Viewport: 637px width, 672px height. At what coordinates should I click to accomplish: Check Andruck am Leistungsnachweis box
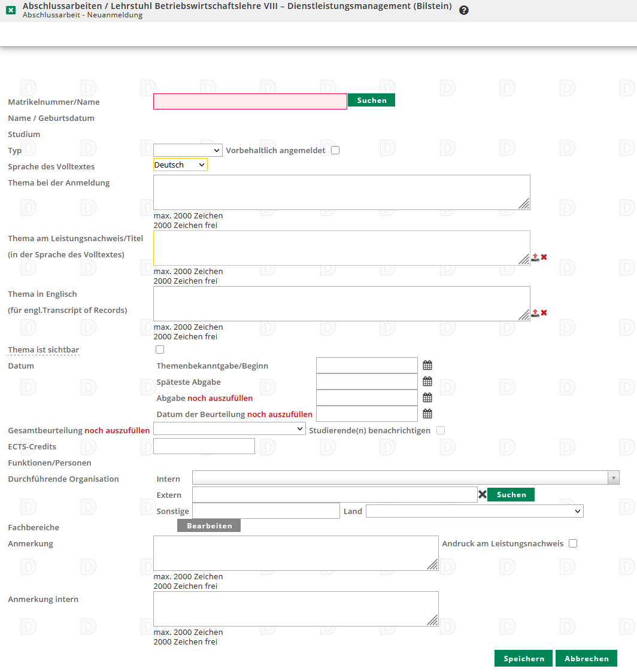[573, 543]
